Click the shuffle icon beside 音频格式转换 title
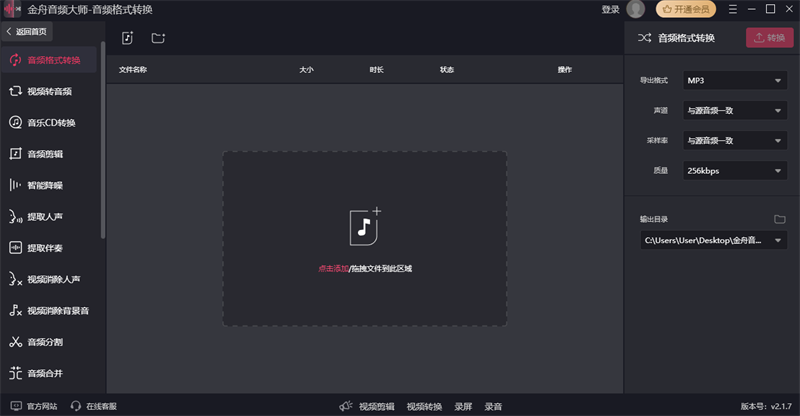Screen dimensions: 800x416 (644, 38)
